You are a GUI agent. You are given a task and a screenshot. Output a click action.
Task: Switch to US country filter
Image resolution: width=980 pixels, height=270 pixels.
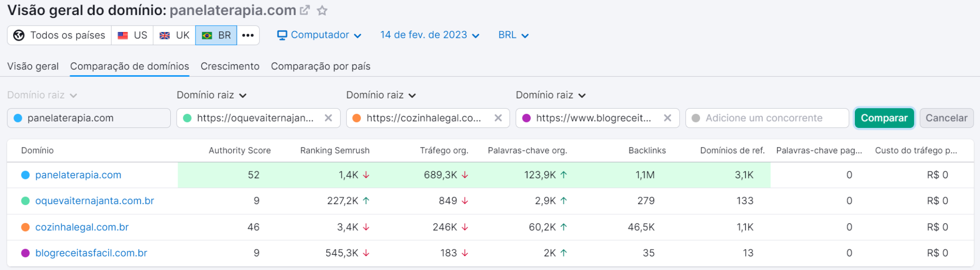point(132,35)
